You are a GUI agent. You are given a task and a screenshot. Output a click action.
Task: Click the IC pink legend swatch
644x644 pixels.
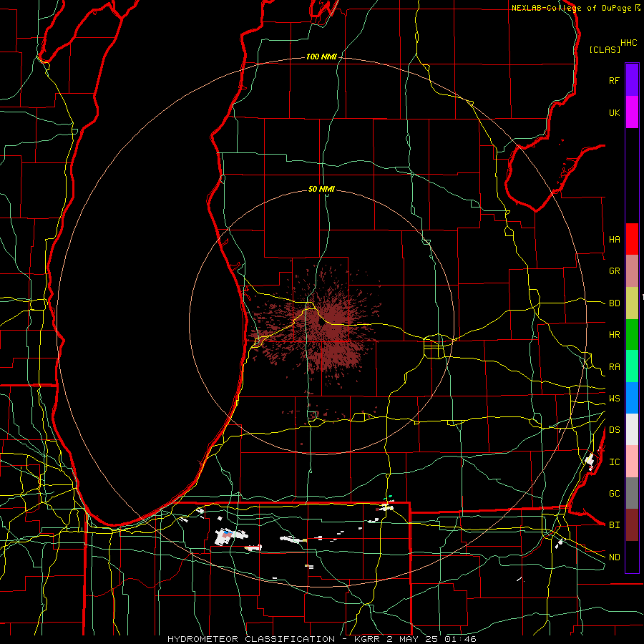632,462
